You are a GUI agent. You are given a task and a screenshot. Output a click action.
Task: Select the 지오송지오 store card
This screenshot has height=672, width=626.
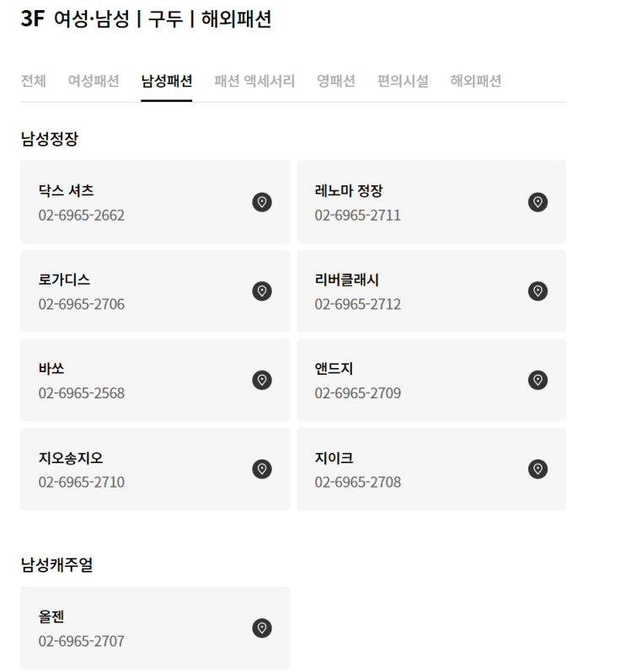[x=155, y=469]
